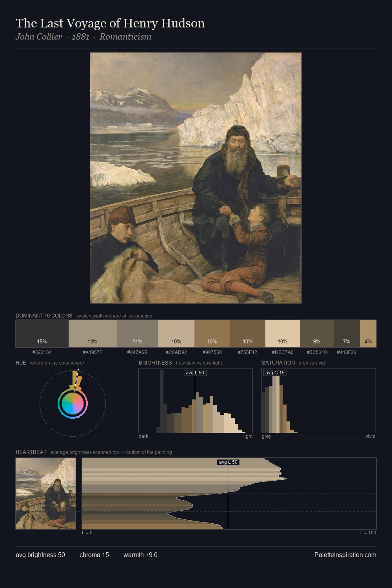Click the hex code "#443F36" label
The height and width of the screenshot is (588, 392).
click(x=347, y=352)
